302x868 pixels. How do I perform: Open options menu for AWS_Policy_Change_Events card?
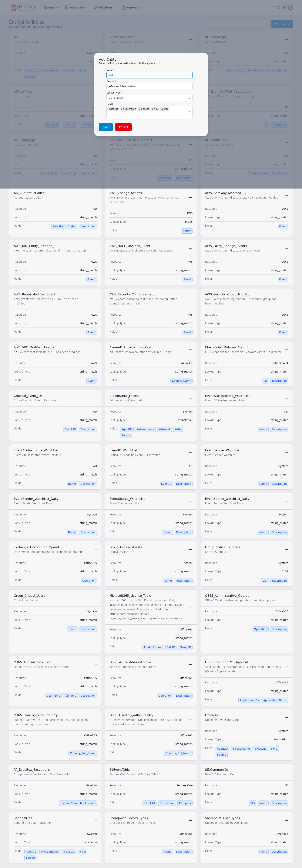tap(286, 248)
